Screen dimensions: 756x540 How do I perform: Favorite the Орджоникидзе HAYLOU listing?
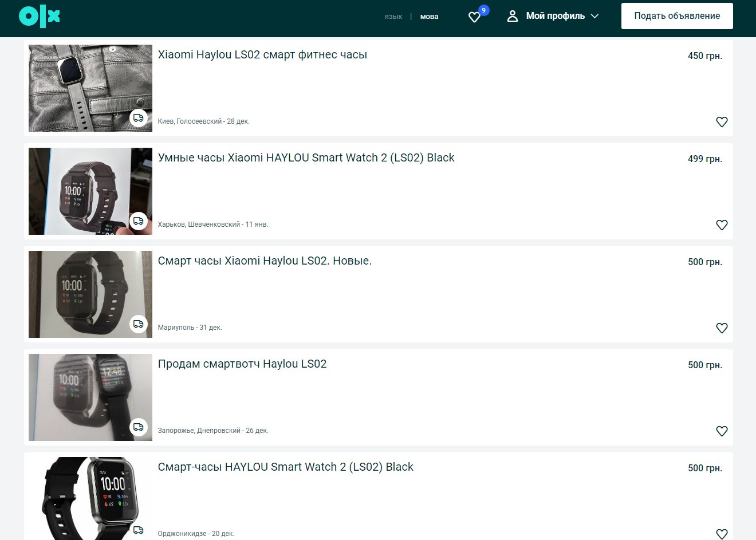point(722,534)
